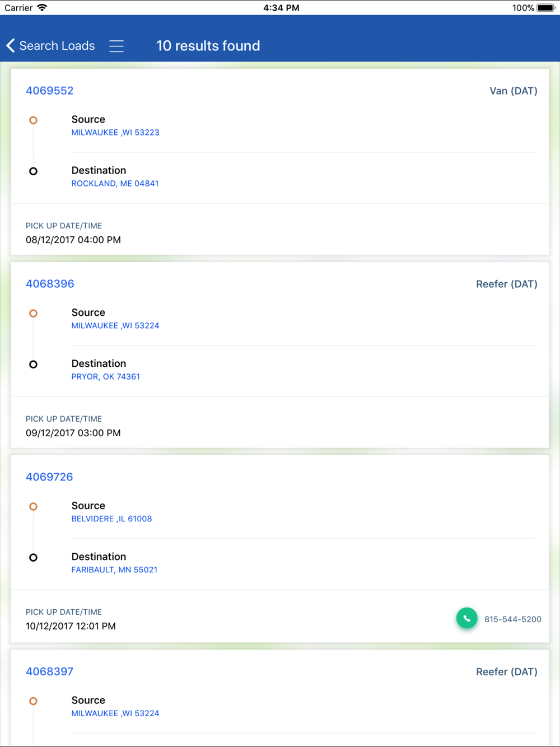Tap the 08/12/2017 04:00 PM pickup time
The width and height of the screenshot is (560, 747).
(73, 240)
